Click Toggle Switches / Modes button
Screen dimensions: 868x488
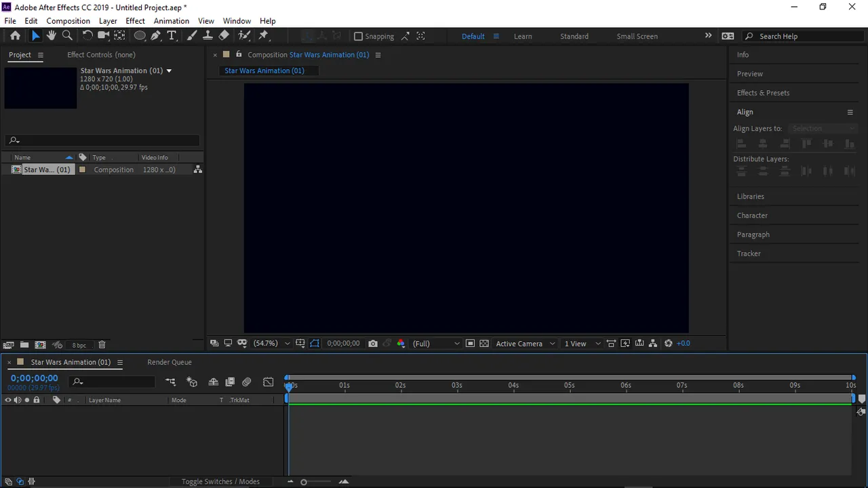[220, 482]
